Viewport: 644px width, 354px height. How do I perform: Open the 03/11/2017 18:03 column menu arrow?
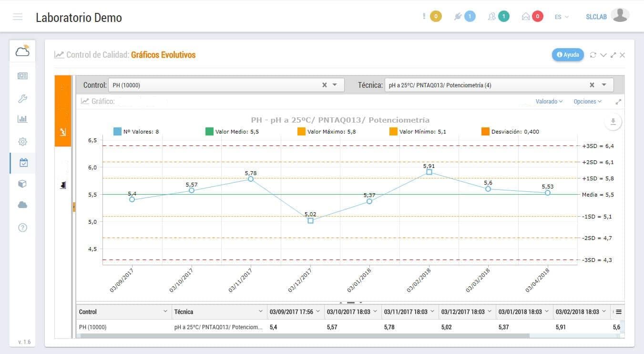(x=432, y=312)
